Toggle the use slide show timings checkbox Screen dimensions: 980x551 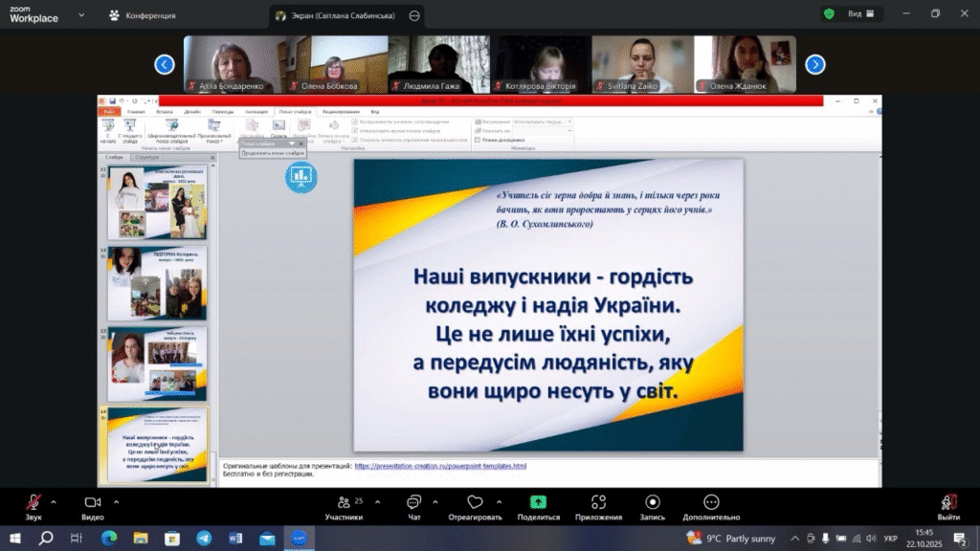click(355, 131)
